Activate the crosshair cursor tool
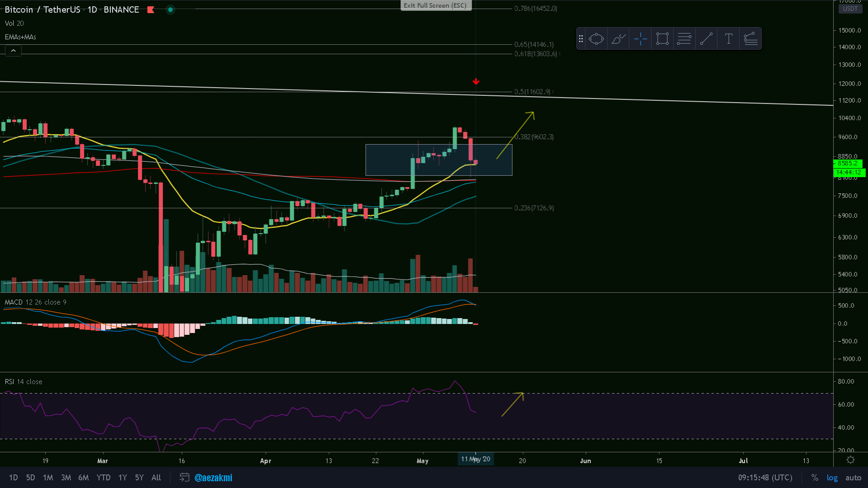This screenshot has width=868, height=488. pos(640,39)
